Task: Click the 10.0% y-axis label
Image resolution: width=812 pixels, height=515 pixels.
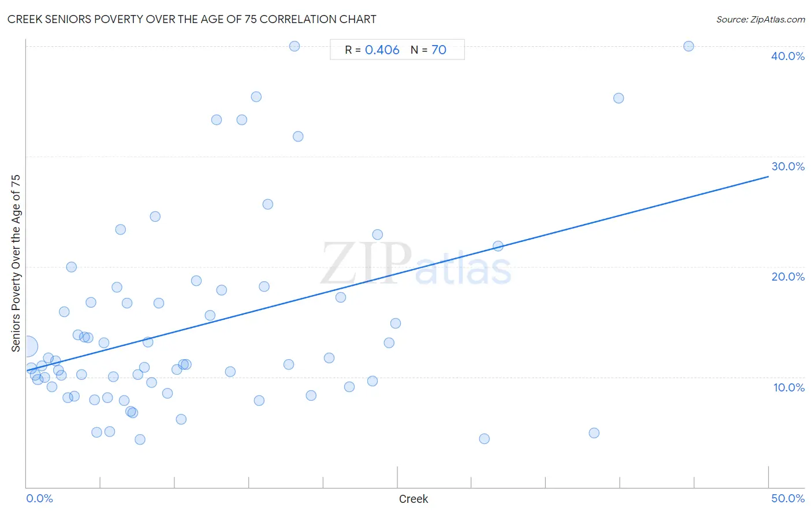Action: 789,387
